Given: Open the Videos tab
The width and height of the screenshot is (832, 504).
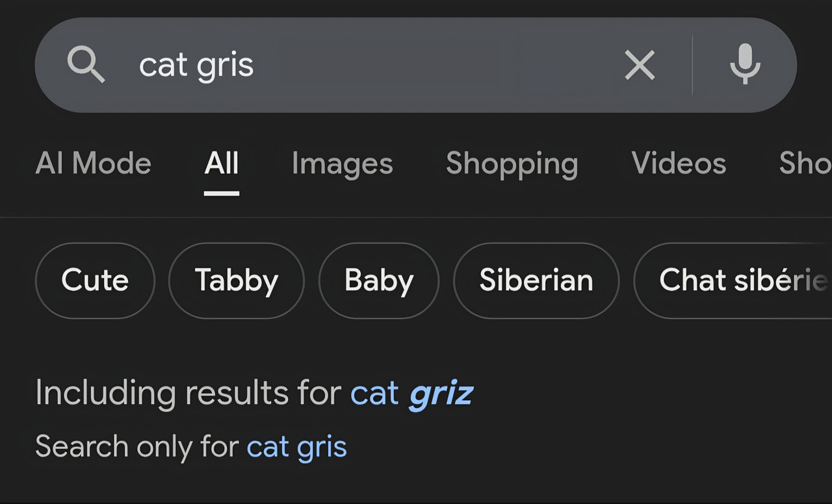Looking at the screenshot, I should (679, 164).
